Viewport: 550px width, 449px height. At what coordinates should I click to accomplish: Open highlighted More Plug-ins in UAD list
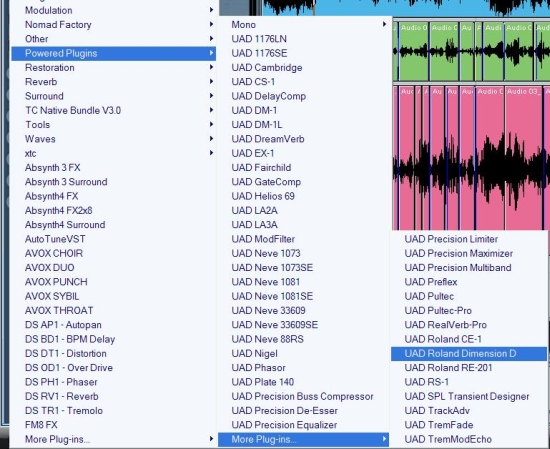pos(303,440)
